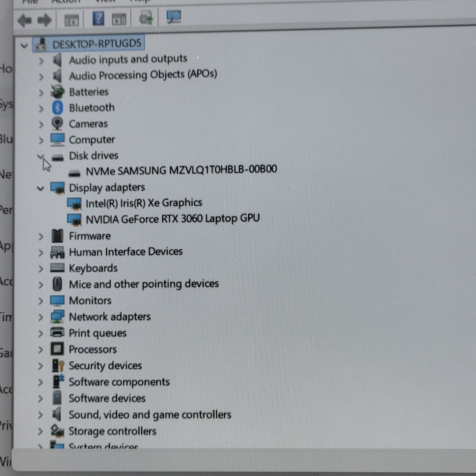Select Intel(R) Iris(R) Xe Graphics
This screenshot has height=476, width=476.
coord(144,203)
